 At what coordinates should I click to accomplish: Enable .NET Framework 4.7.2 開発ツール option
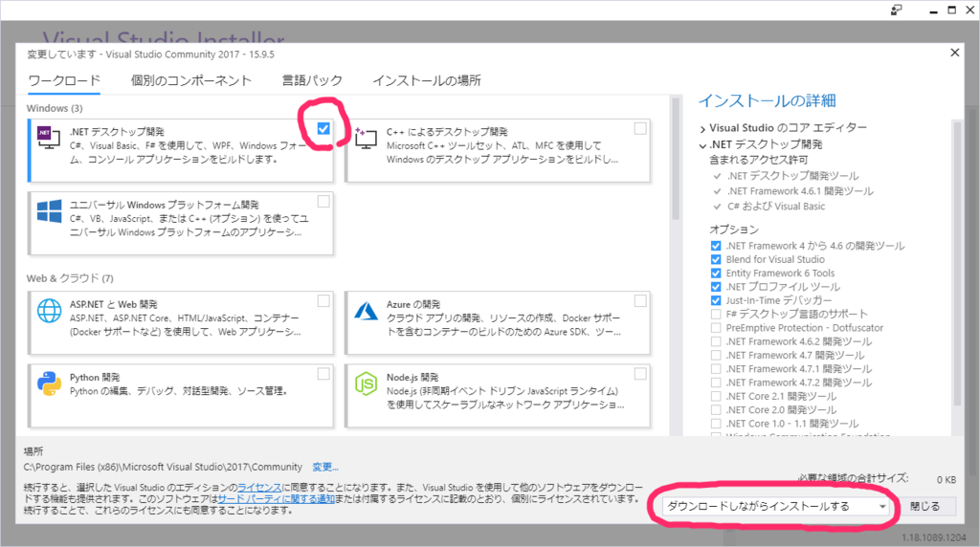click(716, 383)
